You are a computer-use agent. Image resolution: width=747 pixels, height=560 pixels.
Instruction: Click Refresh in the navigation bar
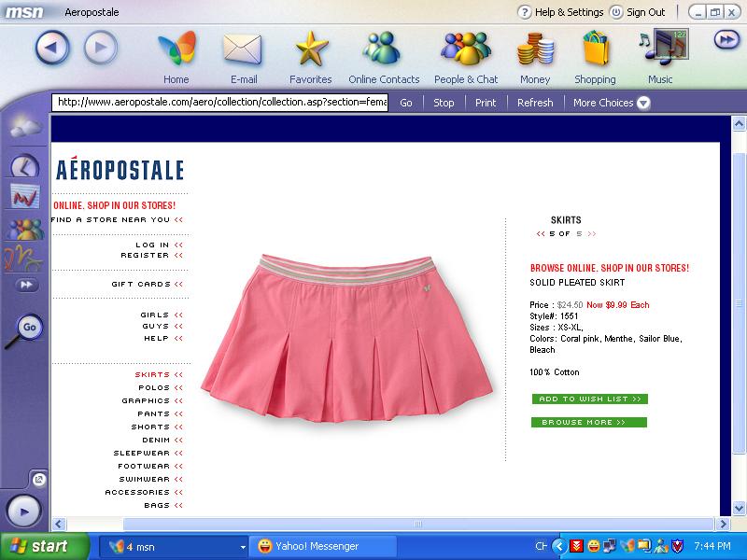[x=535, y=103]
